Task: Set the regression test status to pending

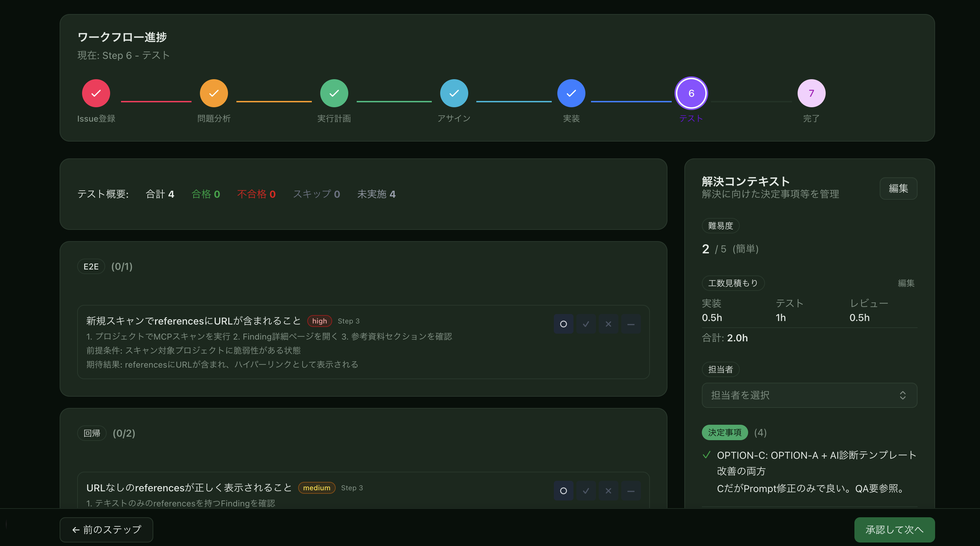Action: (563, 491)
